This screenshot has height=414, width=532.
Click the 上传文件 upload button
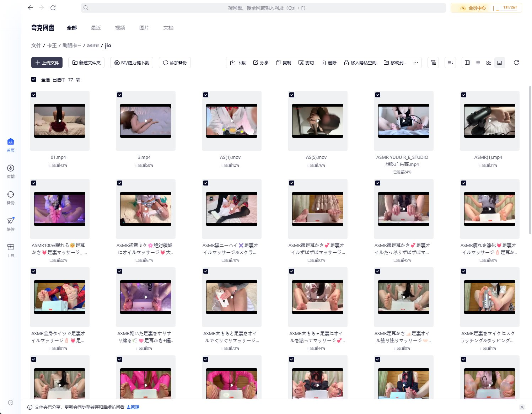(x=47, y=63)
